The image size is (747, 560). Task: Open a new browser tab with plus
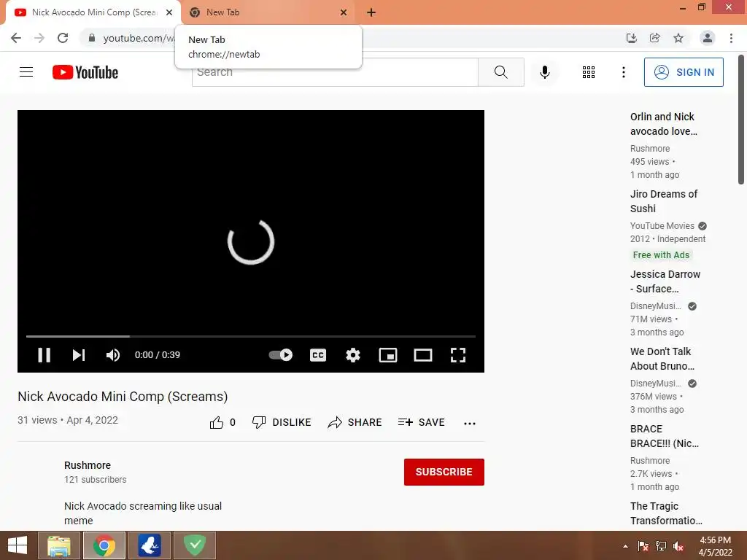click(x=371, y=12)
